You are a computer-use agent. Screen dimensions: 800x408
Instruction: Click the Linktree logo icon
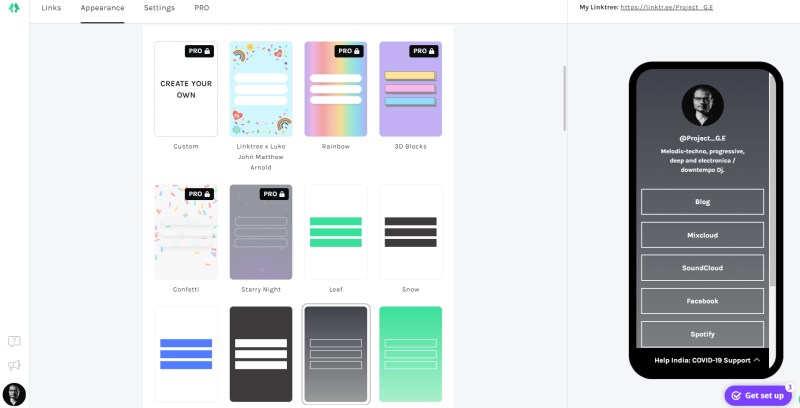click(x=14, y=8)
